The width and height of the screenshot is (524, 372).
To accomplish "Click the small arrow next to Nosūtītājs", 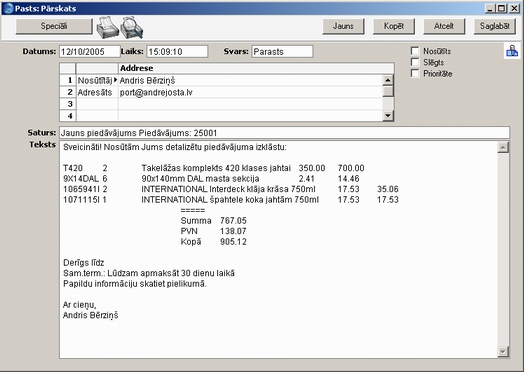I will point(116,80).
